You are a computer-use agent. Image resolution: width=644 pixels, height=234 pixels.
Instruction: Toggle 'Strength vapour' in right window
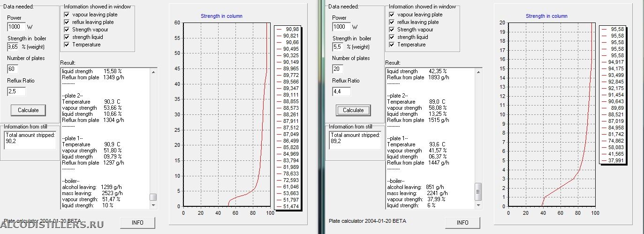tap(392, 30)
